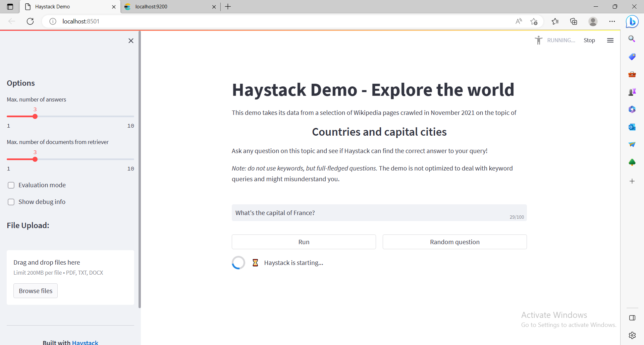View site information icon
This screenshot has width=644, height=345.
(53, 21)
